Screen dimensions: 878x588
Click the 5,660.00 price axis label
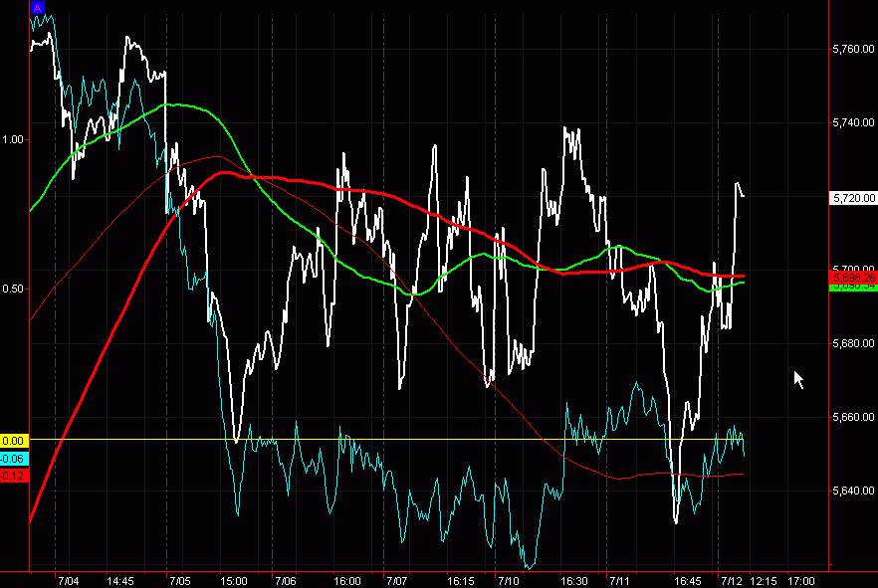click(853, 417)
